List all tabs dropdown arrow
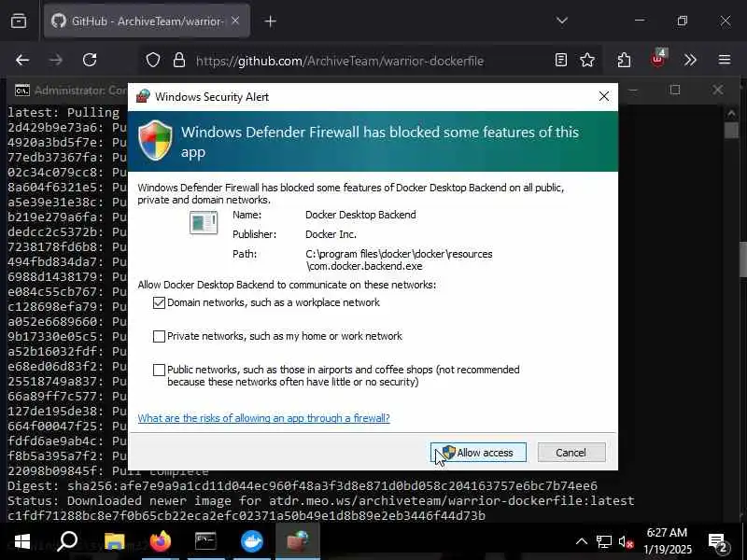Image resolution: width=747 pixels, height=560 pixels. 562,21
